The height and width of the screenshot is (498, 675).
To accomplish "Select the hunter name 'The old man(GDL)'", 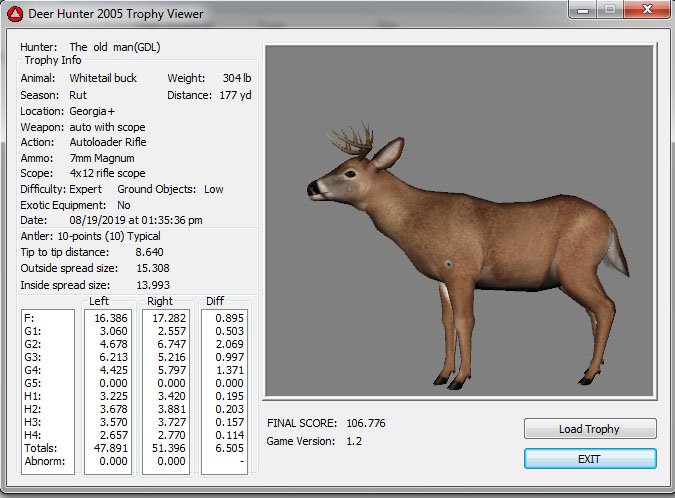I will coord(115,47).
